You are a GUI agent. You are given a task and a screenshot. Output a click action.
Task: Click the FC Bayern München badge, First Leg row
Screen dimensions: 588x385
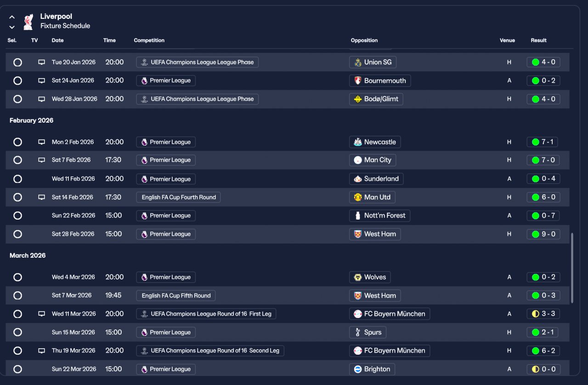pyautogui.click(x=357, y=314)
